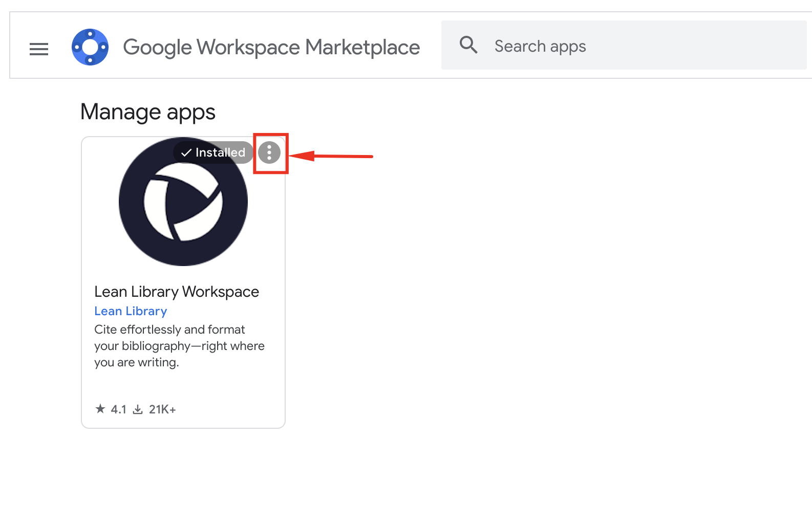Click the star rating icon

pyautogui.click(x=100, y=409)
